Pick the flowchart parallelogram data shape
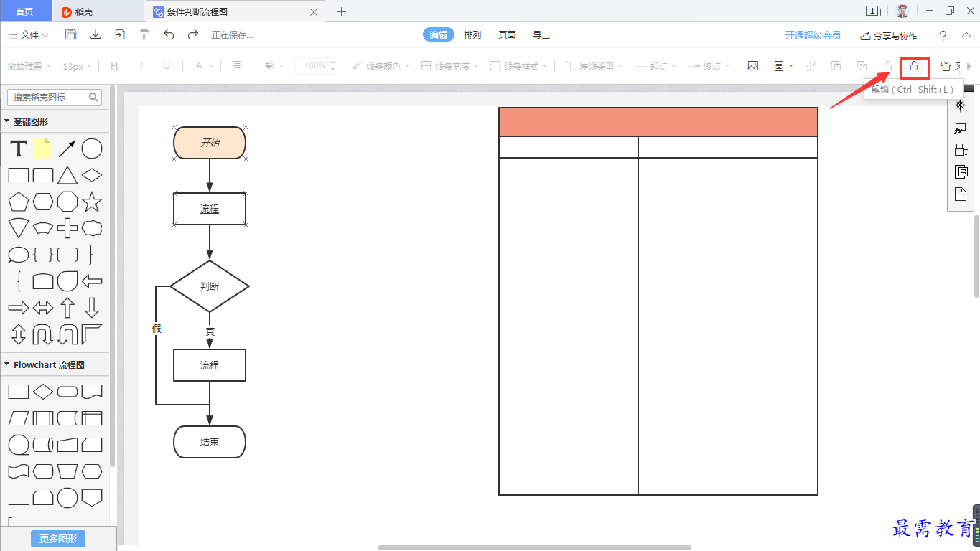Image resolution: width=980 pixels, height=551 pixels. click(19, 418)
